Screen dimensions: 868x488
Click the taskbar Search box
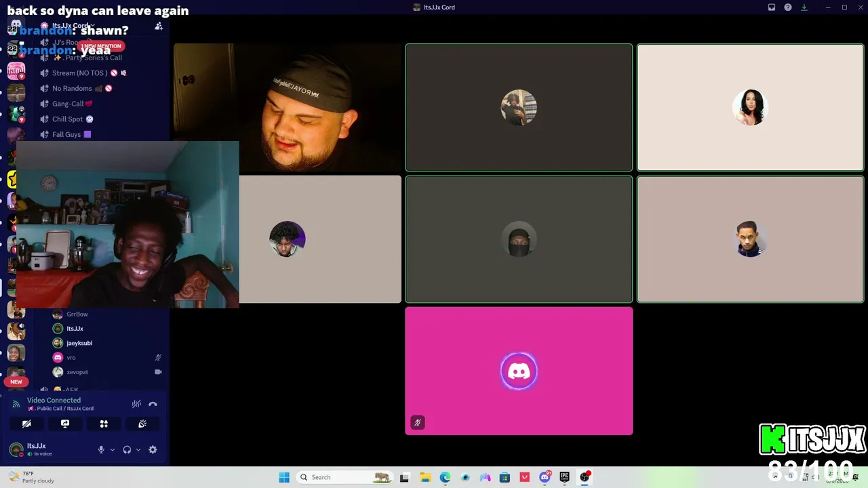[344, 477]
